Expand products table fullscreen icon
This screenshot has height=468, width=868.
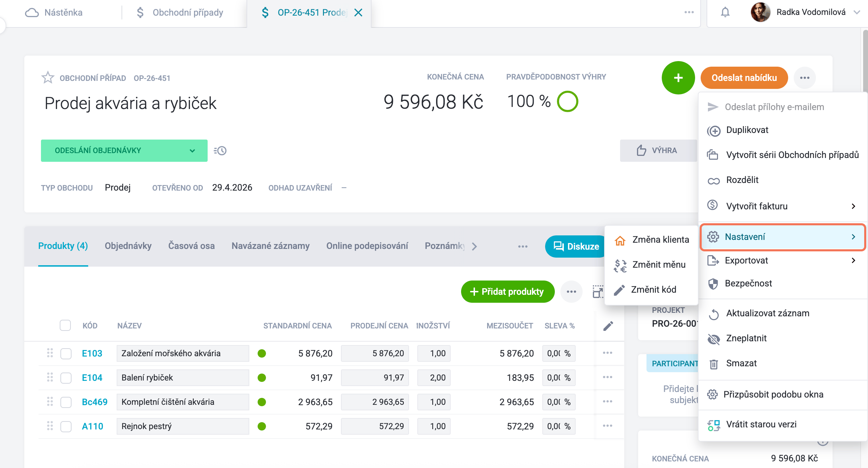598,292
